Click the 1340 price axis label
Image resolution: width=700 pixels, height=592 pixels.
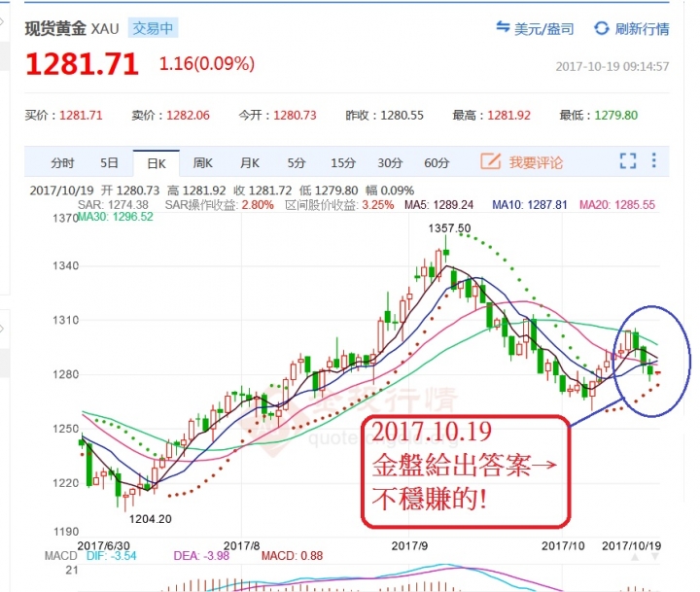66,266
